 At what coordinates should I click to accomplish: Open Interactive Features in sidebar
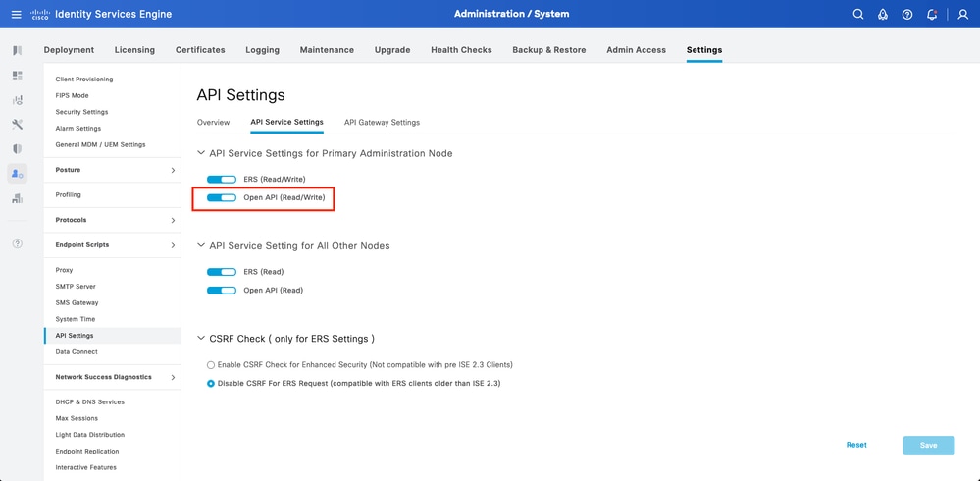pos(85,467)
